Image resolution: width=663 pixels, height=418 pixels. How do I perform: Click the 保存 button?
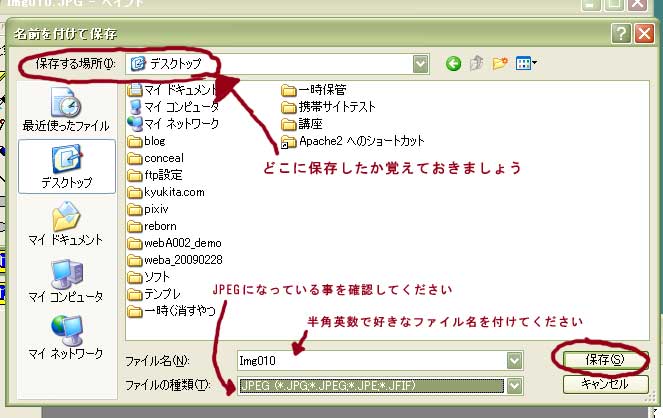pos(605,360)
